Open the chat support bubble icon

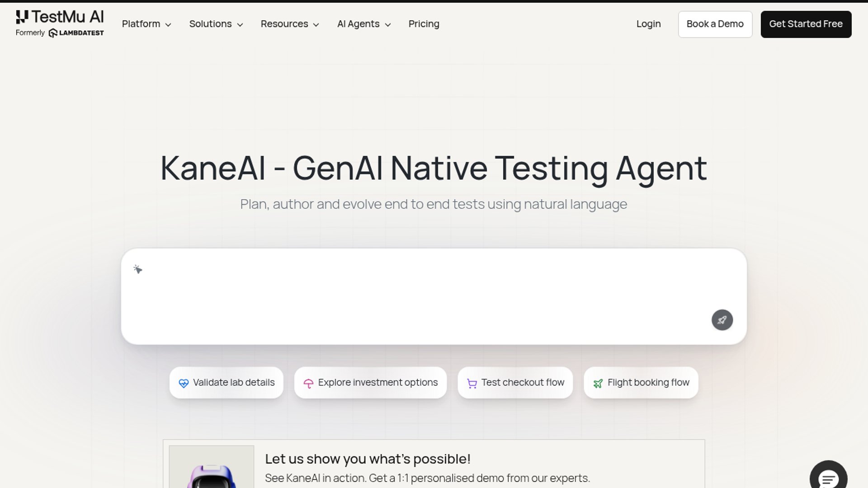click(x=828, y=478)
